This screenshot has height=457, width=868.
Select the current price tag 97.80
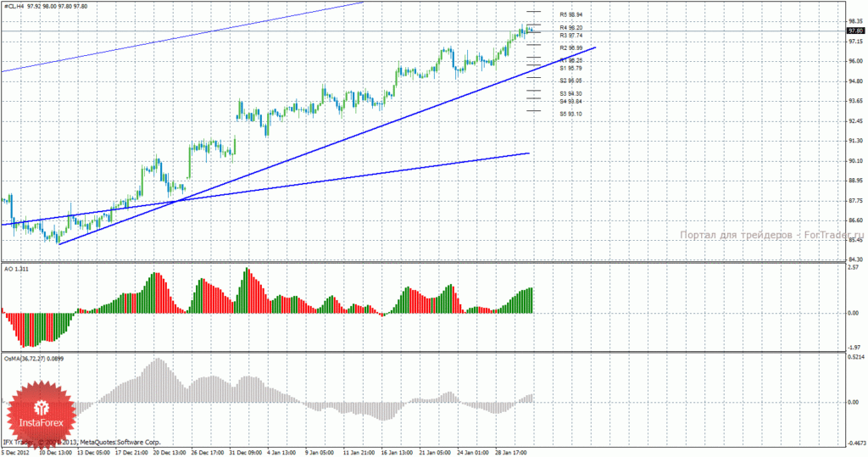point(855,31)
